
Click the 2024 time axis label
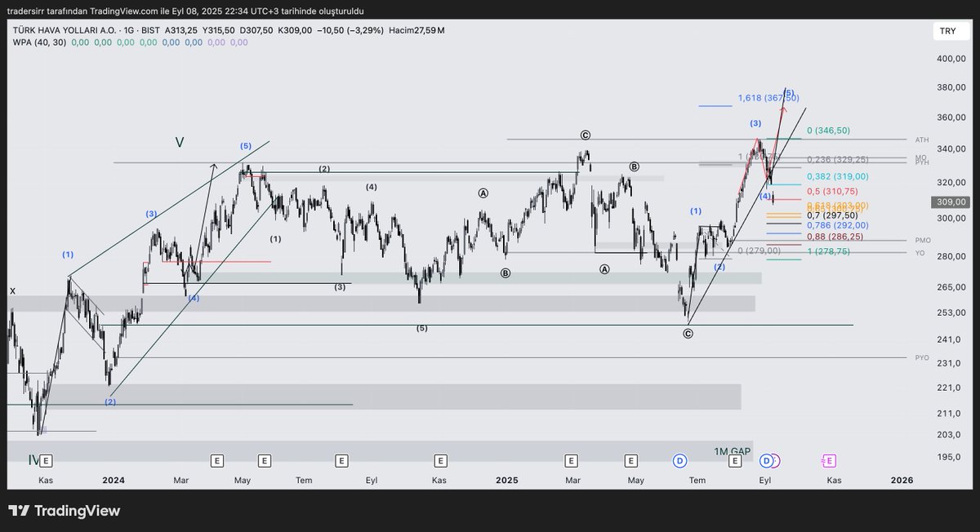(x=114, y=481)
